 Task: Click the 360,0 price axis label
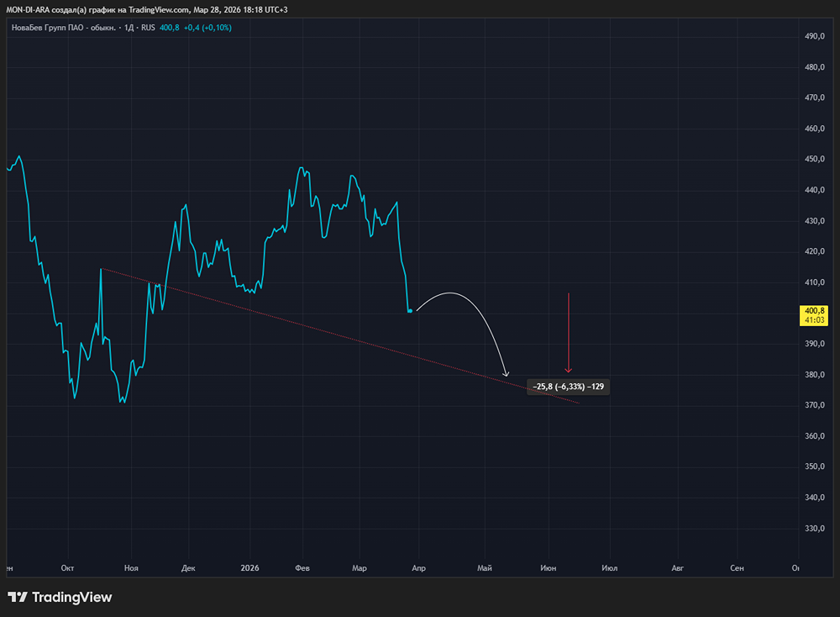[x=814, y=436]
